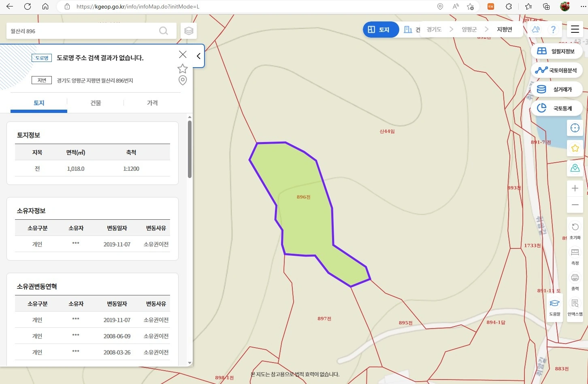Open the help question mark icon

[553, 30]
